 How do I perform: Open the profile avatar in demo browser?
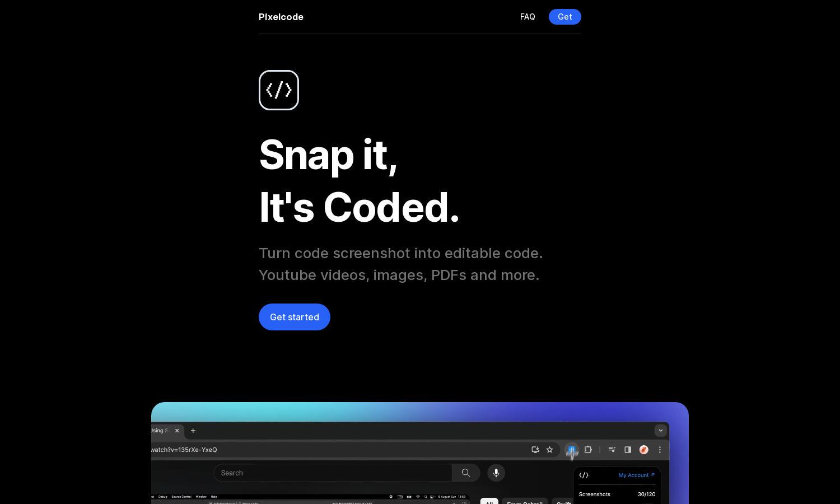(644, 450)
